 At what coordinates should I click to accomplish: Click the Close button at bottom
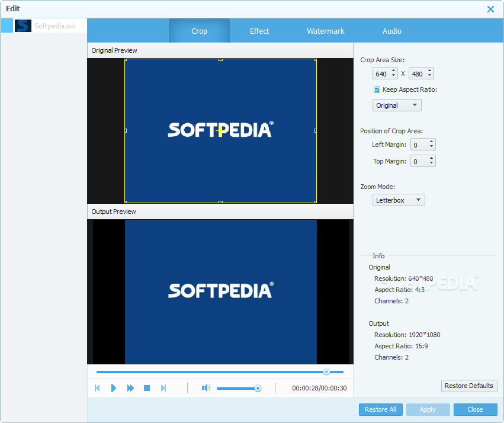(475, 409)
